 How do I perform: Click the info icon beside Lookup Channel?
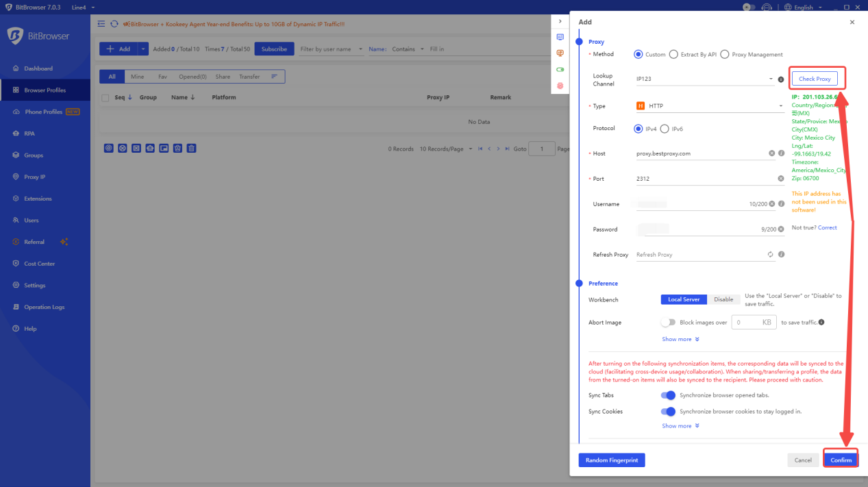781,79
